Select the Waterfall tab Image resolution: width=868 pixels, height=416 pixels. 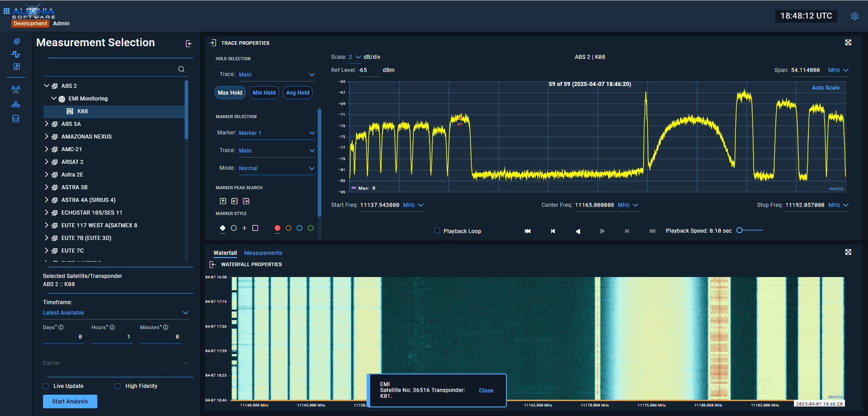tap(225, 253)
